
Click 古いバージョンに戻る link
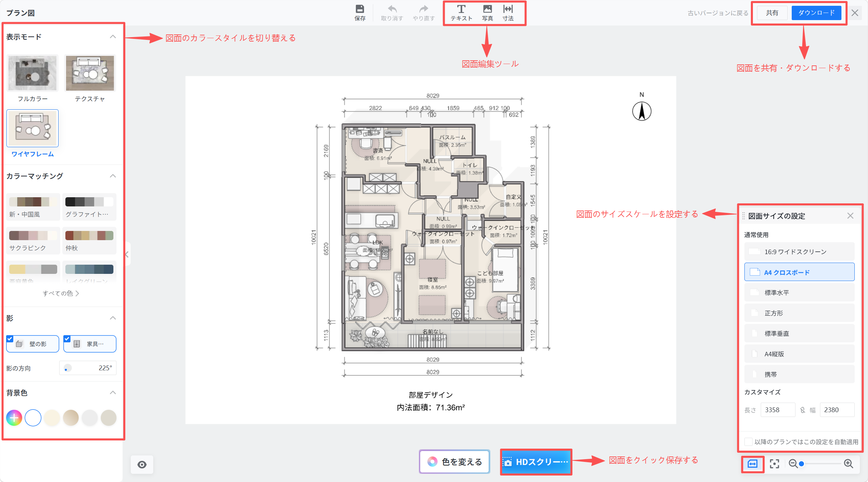(x=718, y=13)
